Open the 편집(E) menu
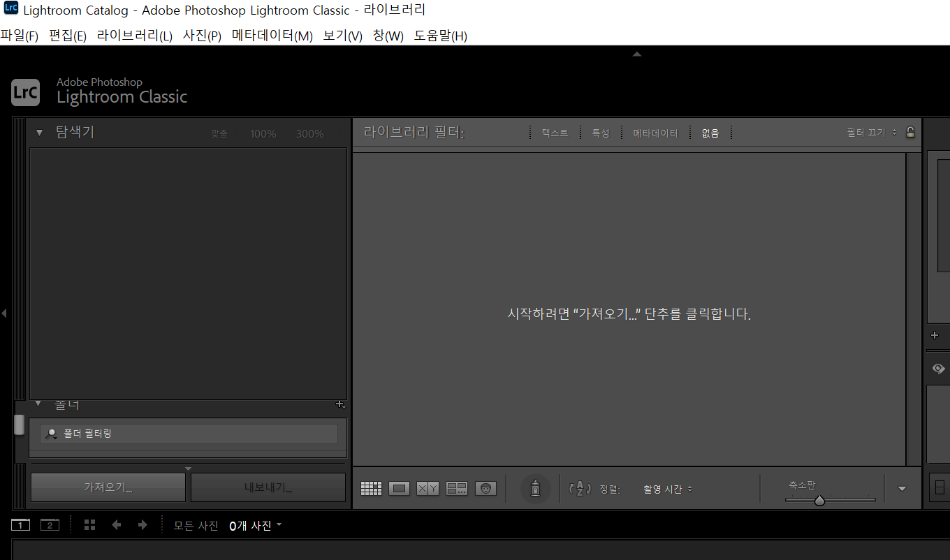 [68, 36]
